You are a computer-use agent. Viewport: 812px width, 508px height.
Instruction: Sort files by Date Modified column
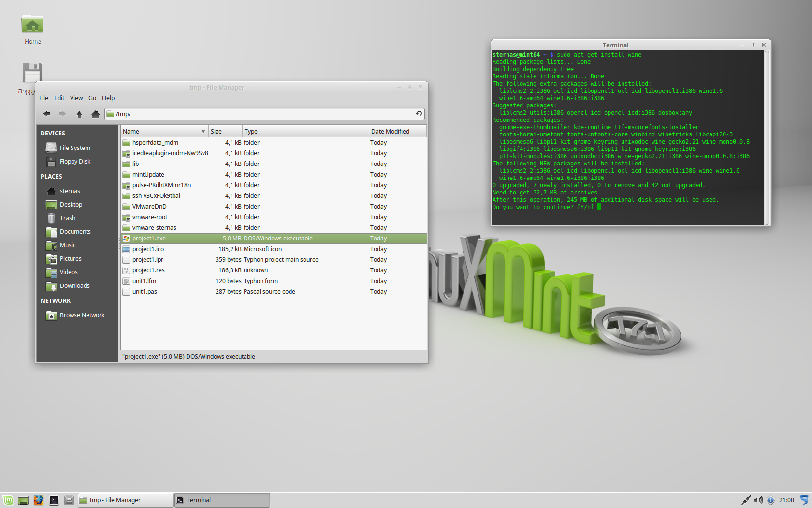tap(398, 131)
